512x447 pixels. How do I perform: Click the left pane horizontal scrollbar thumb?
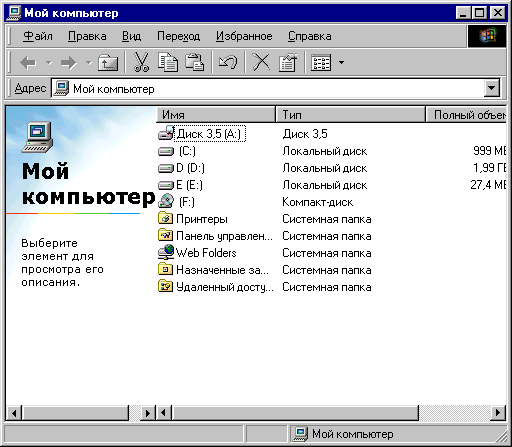[x=75, y=413]
